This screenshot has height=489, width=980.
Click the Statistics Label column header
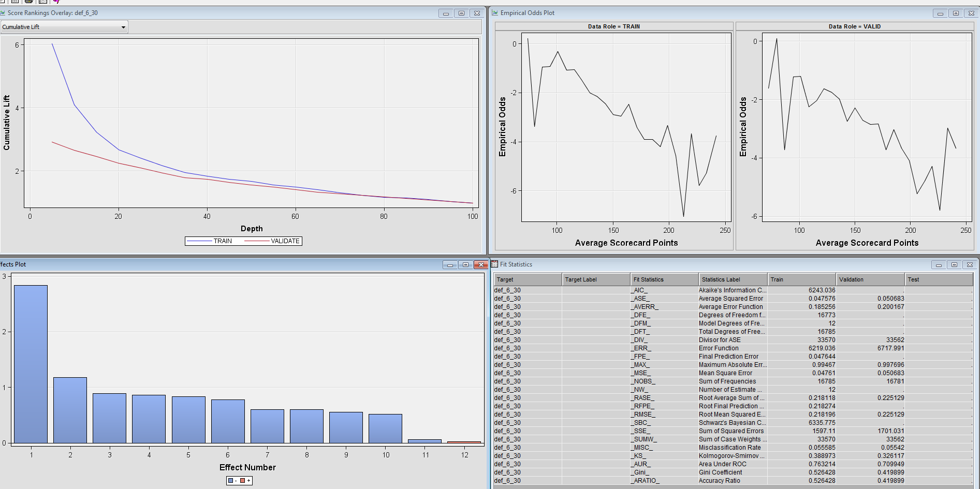732,279
